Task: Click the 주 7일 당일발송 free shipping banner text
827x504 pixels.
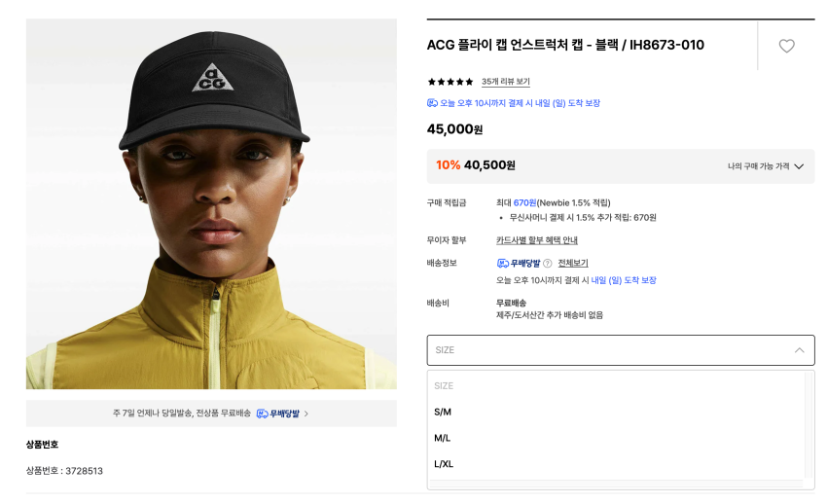Action: coord(181,414)
